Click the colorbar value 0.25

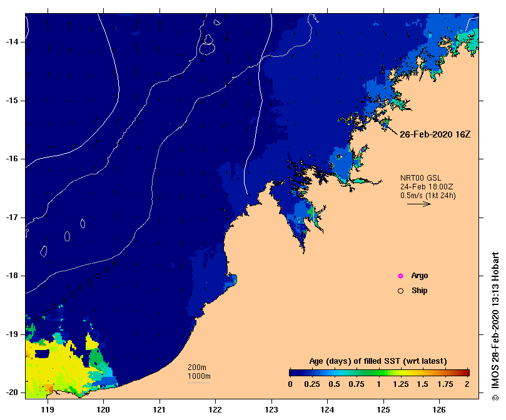click(x=312, y=384)
